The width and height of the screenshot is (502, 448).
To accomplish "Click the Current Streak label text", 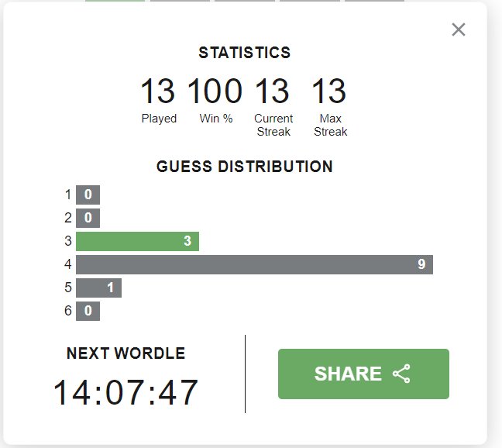I will coord(273,125).
